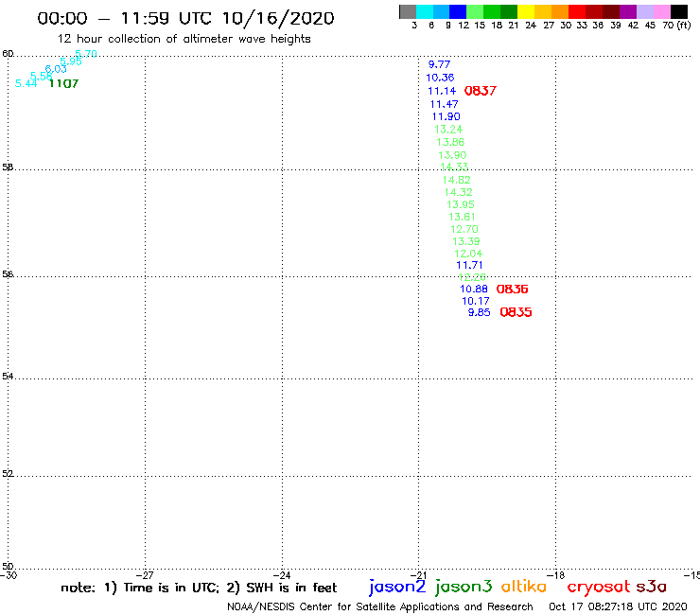Click wave height value 11.14
The image size is (700, 615).
point(442,91)
